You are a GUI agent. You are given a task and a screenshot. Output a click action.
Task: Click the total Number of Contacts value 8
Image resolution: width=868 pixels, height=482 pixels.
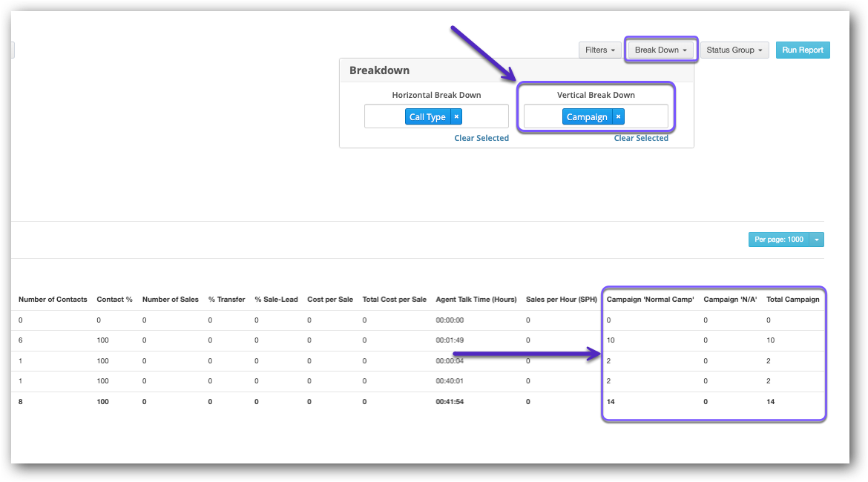[x=21, y=402]
